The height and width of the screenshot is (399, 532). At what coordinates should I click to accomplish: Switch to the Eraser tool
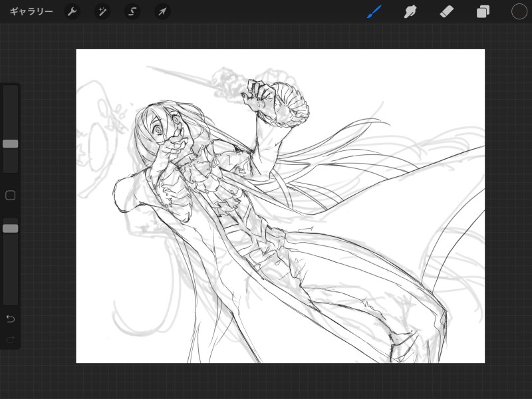point(446,11)
